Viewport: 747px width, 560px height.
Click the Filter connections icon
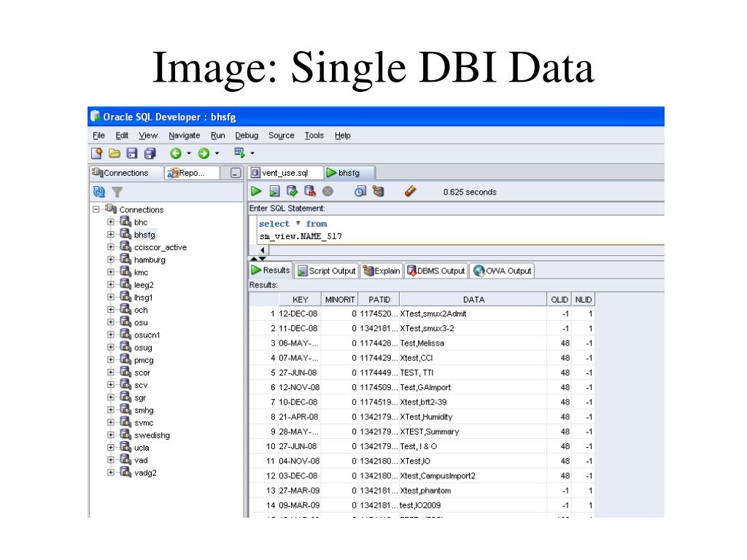pos(117,192)
